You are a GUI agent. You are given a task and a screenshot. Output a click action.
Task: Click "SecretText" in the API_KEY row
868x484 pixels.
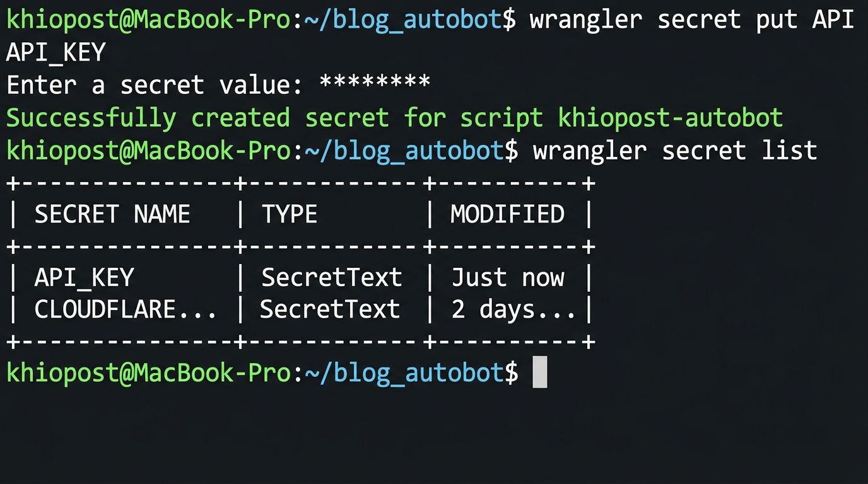(331, 278)
